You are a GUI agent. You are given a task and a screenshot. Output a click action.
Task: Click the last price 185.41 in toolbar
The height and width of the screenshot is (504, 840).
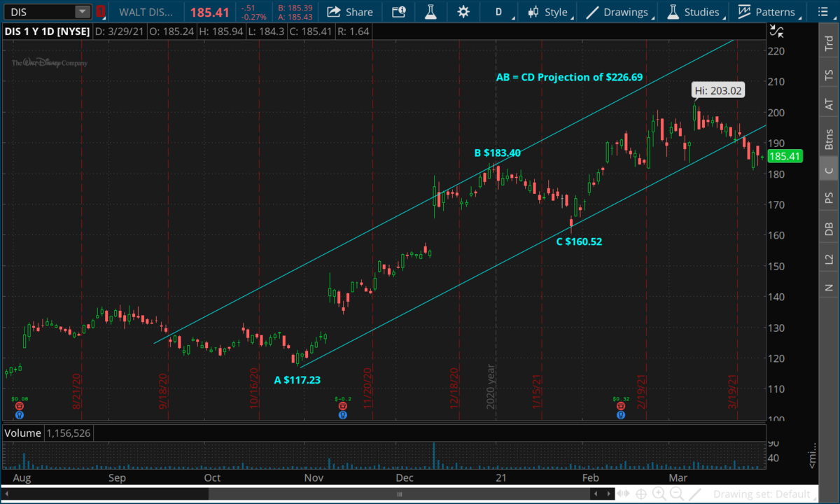(209, 12)
